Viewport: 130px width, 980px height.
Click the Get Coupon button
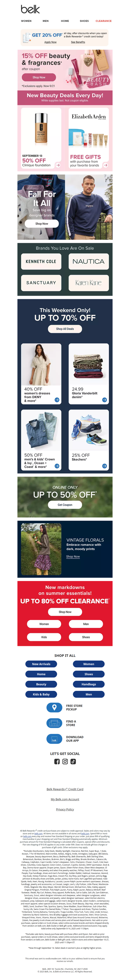[65, 504]
